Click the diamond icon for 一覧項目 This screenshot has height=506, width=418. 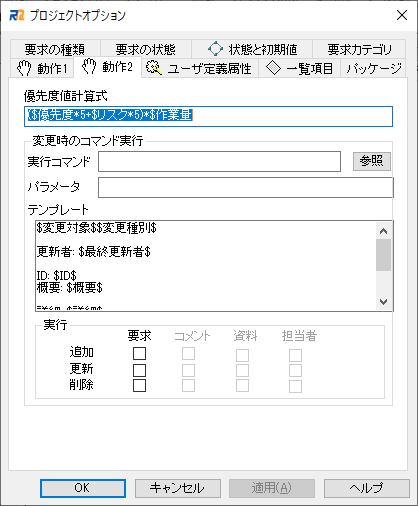pyautogui.click(x=273, y=68)
